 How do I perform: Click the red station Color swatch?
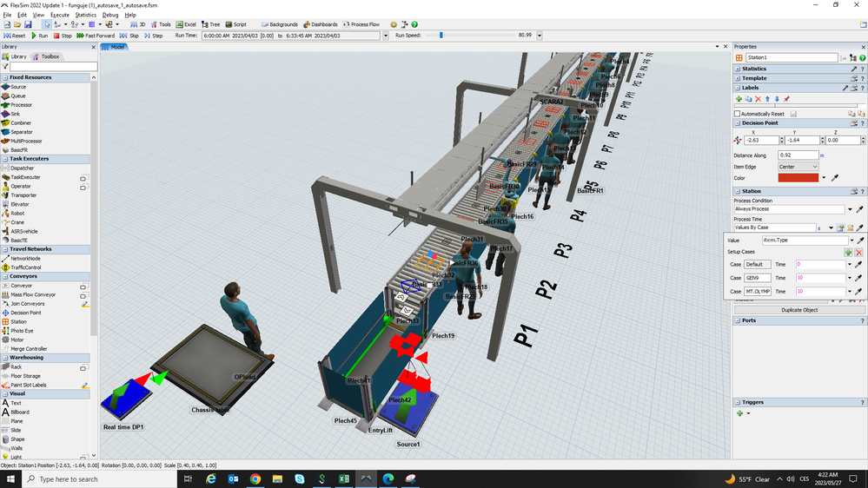[x=798, y=178]
